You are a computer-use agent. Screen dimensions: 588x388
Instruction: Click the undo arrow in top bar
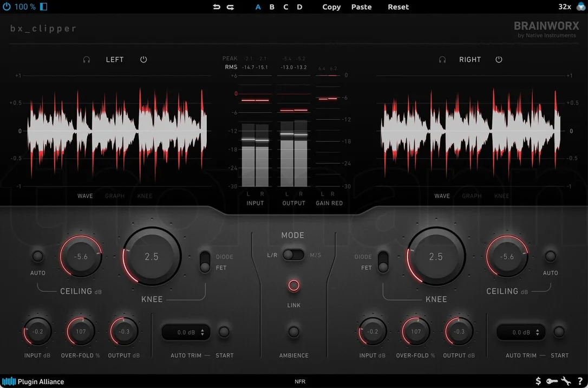pos(217,7)
